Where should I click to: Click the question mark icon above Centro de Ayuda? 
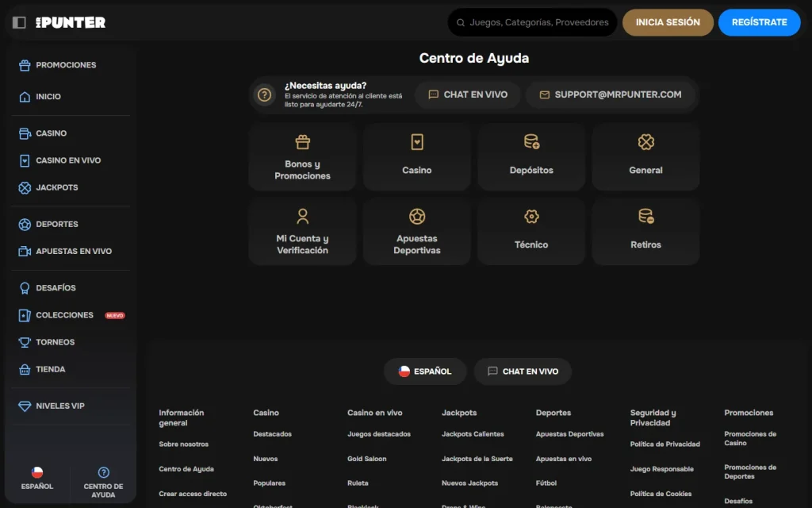pos(104,472)
